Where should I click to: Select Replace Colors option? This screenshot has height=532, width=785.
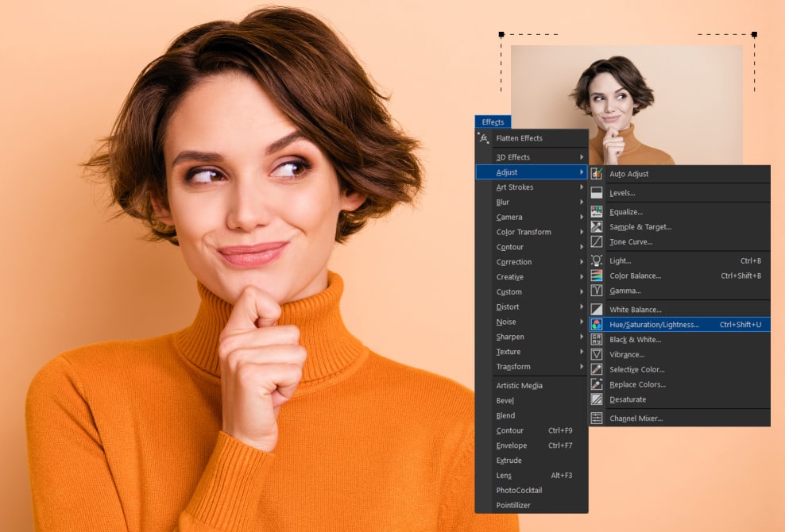tap(637, 384)
